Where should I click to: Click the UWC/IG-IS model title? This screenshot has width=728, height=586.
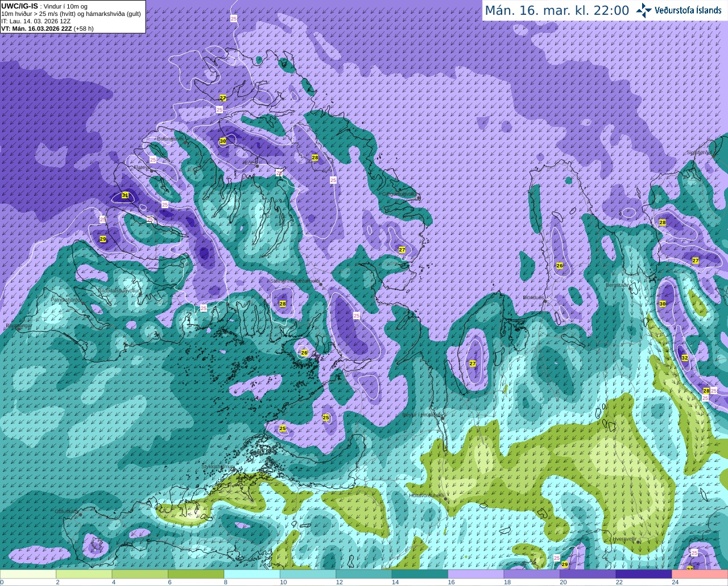[19, 6]
